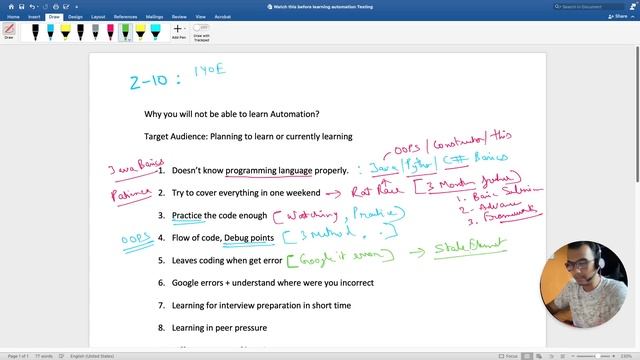The height and width of the screenshot is (360, 640).
Task: Click 'Learning for interview preparation in short time'
Action: click(x=261, y=305)
